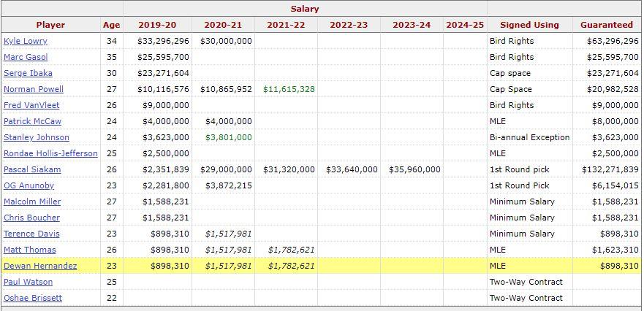Open OG Anunoby player link
This screenshot has height=311, width=644.
point(29,185)
